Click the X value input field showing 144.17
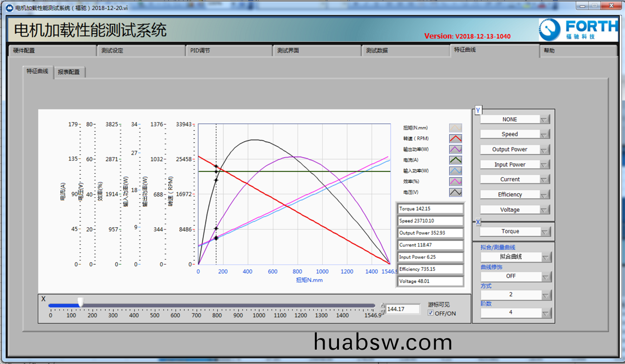 coord(402,309)
